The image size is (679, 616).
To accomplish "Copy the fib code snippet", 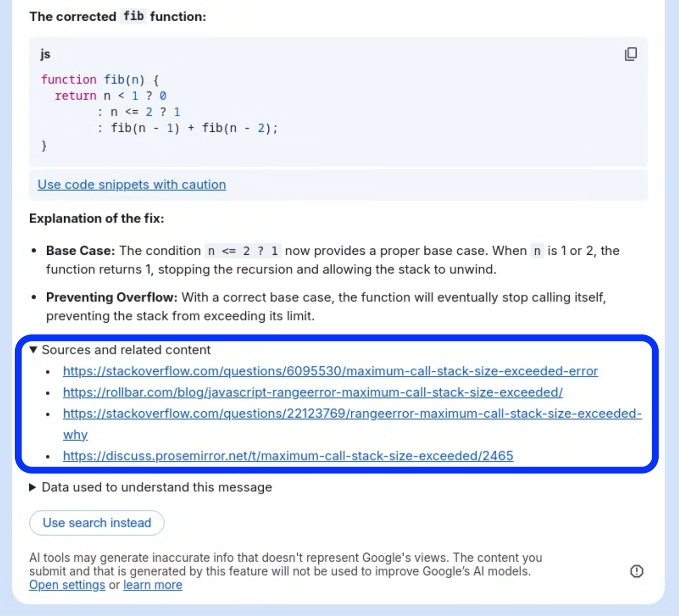I will coord(630,54).
